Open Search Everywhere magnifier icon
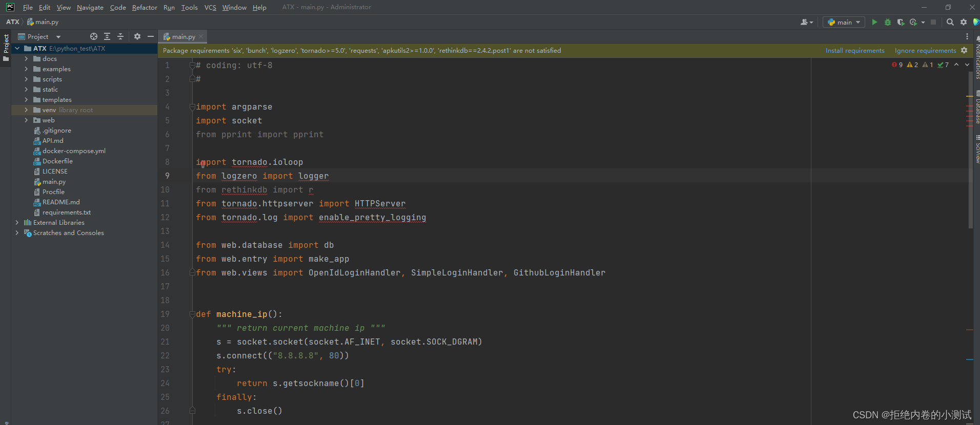 (x=950, y=22)
